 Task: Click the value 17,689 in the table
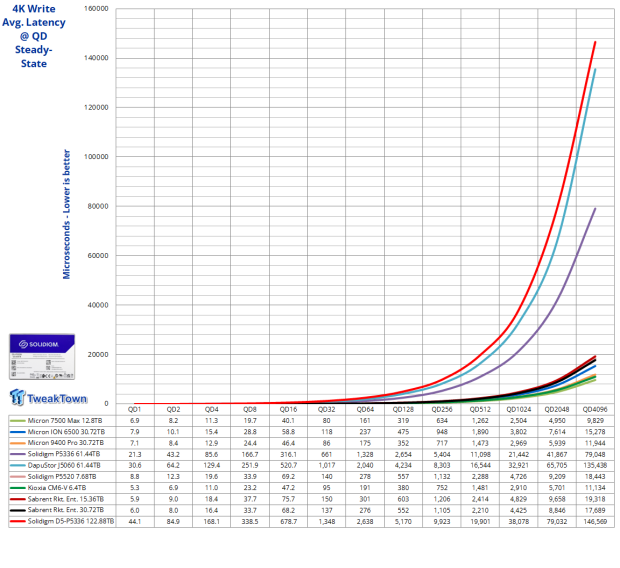(595, 510)
